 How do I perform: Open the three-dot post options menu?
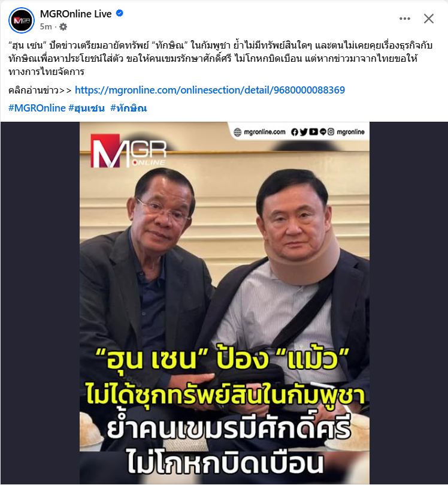coord(405,19)
